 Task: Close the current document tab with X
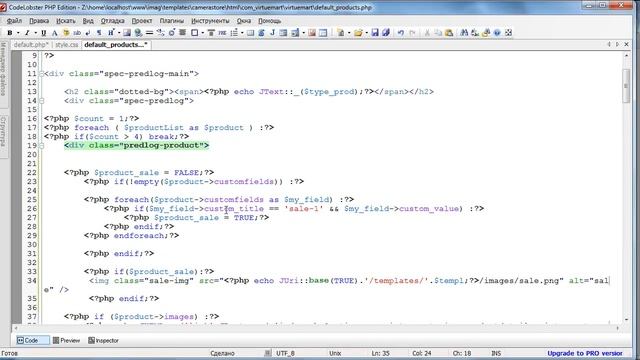point(627,44)
